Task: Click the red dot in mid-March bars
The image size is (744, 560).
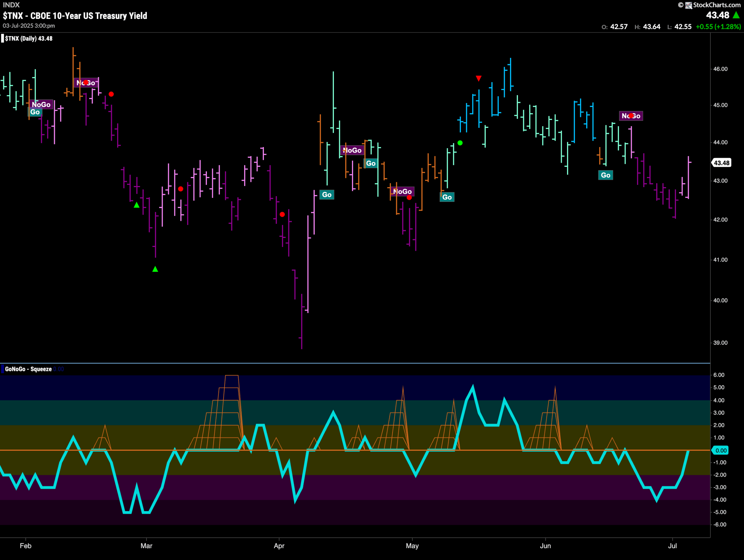Action: click(180, 189)
